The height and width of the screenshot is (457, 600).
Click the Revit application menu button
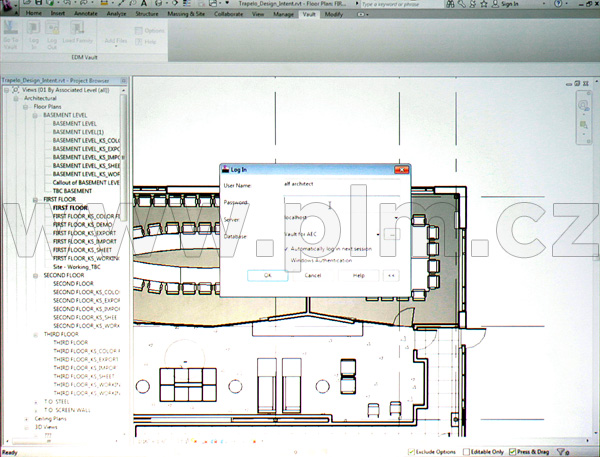pyautogui.click(x=10, y=8)
